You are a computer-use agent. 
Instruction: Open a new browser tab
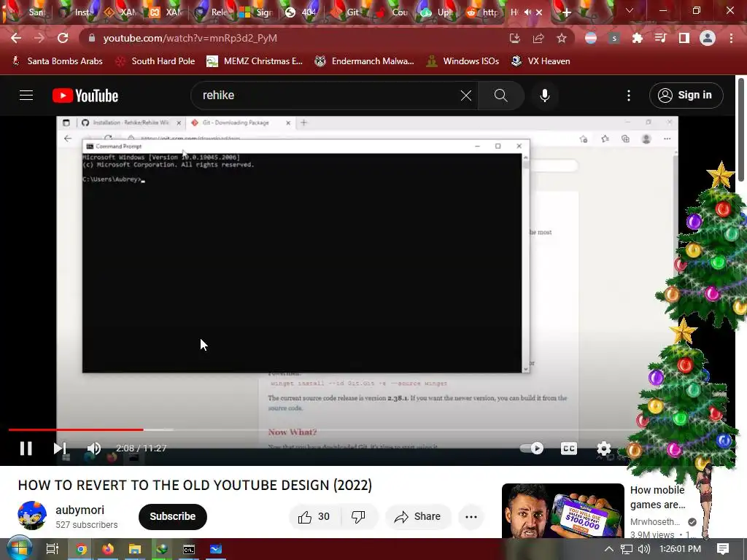point(566,12)
